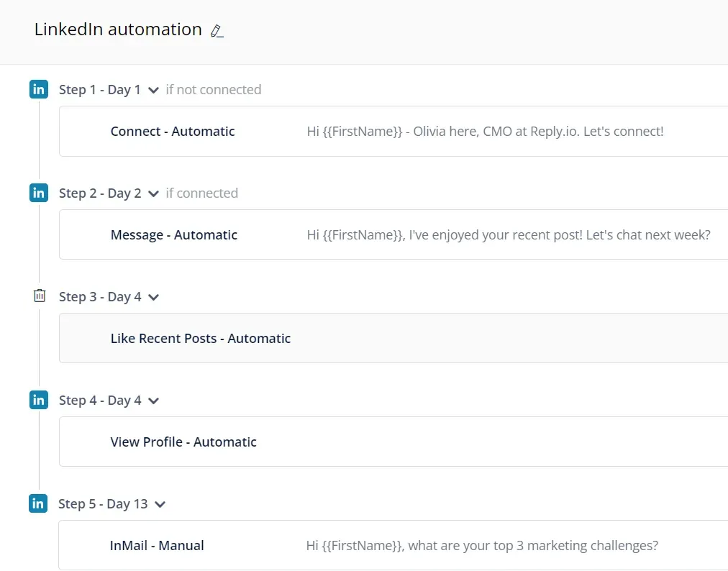This screenshot has height=571, width=728.
Task: Open the Step 2 - Day 2 dropdown arrow
Action: 153,194
